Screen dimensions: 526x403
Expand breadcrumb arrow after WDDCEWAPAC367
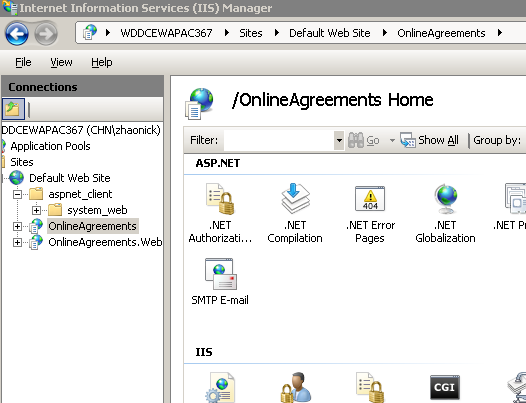point(227,33)
